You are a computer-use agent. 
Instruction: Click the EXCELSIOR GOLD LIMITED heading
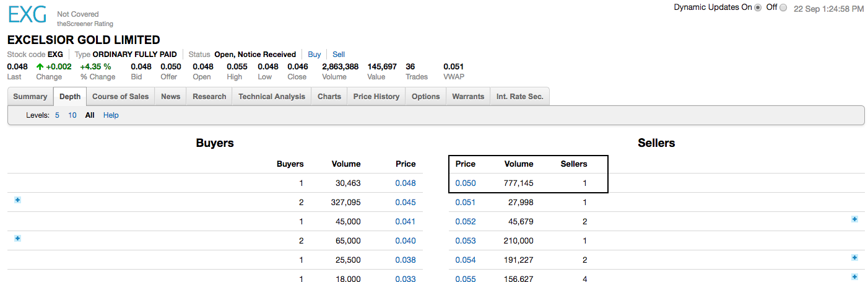click(84, 40)
